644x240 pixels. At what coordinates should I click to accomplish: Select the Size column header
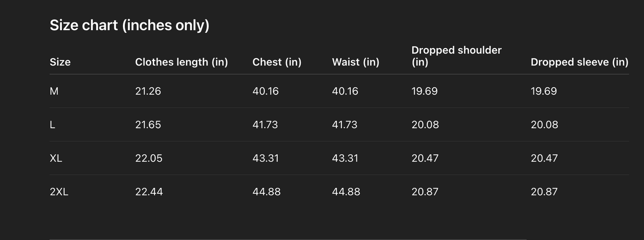60,62
